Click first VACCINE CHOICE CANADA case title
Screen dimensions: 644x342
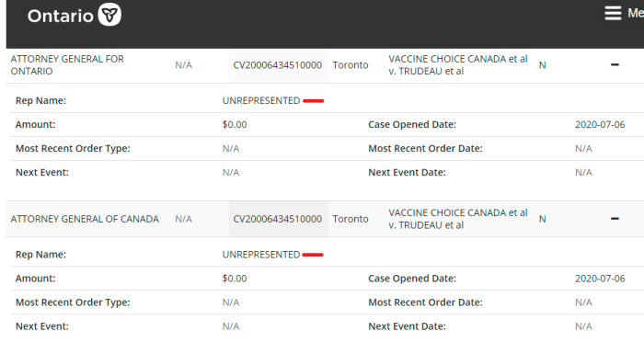pyautogui.click(x=458, y=65)
